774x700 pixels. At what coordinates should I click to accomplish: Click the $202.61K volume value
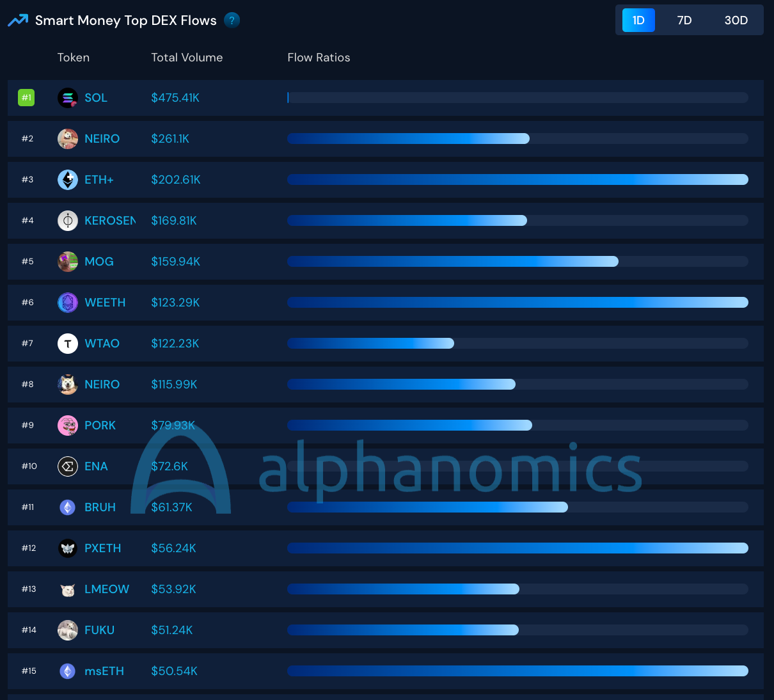176,180
